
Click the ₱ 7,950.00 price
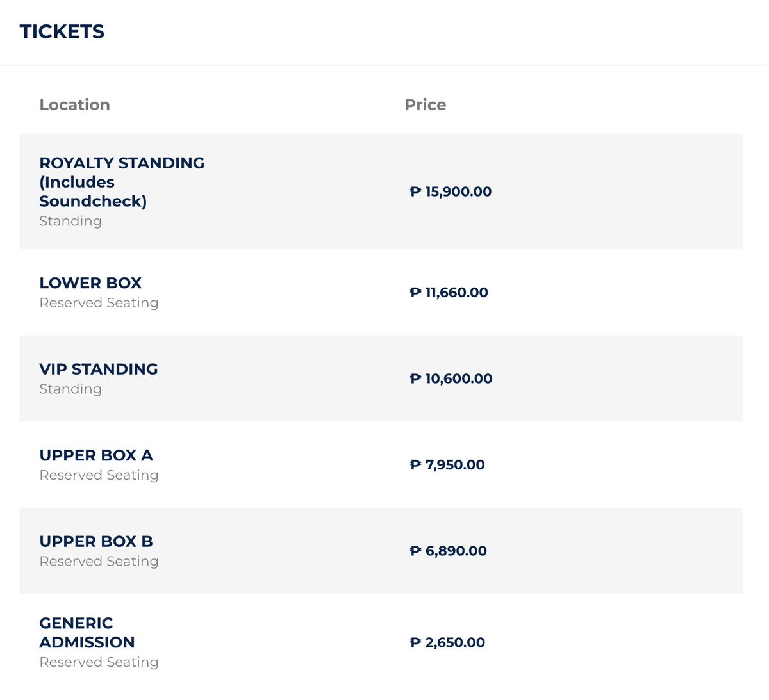point(447,465)
